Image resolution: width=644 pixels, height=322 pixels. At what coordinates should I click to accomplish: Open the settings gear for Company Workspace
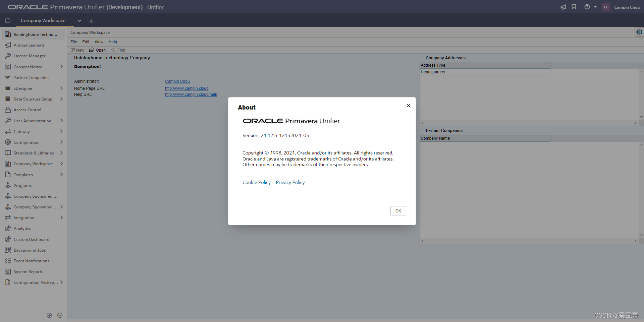coord(640,32)
